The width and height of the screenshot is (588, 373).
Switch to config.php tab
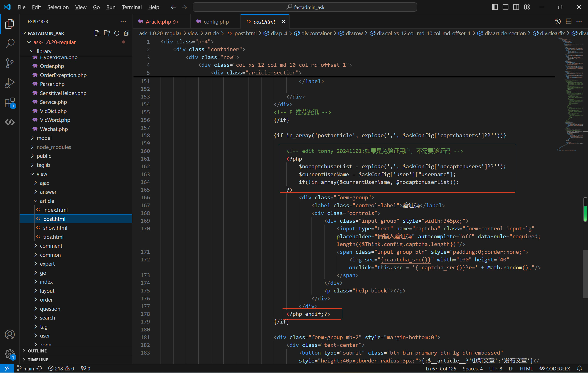(x=216, y=21)
